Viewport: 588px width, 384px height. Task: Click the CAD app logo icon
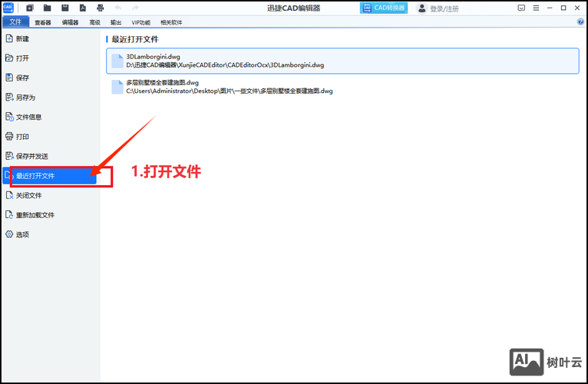pyautogui.click(x=8, y=8)
